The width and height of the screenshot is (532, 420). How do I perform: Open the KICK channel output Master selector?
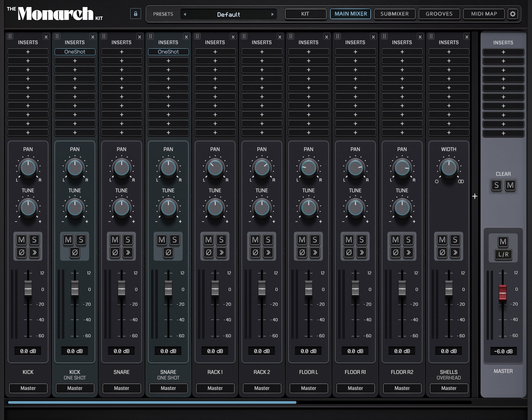click(x=28, y=388)
